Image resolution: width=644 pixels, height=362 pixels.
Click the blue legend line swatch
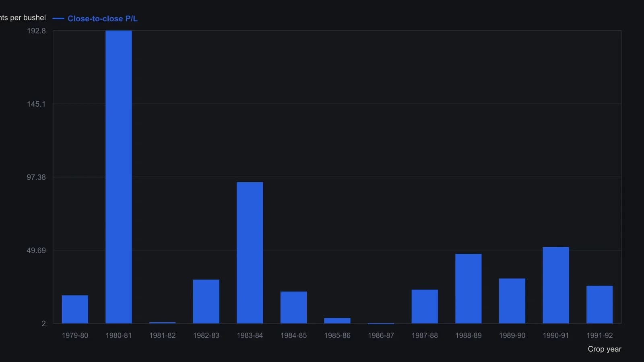58,19
